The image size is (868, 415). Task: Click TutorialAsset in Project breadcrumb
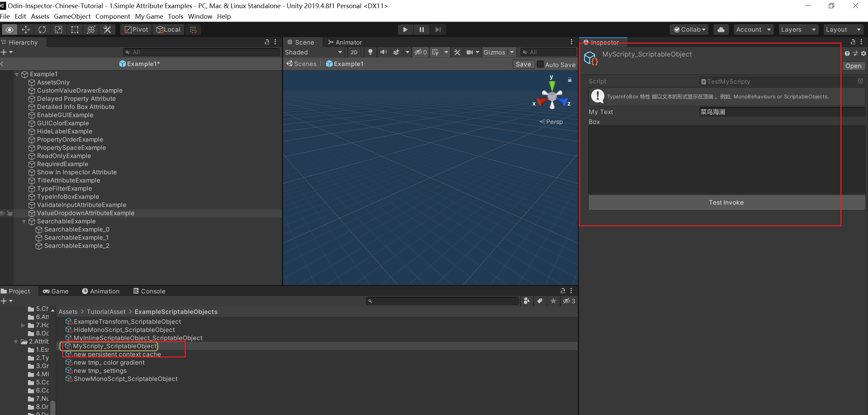(106, 312)
